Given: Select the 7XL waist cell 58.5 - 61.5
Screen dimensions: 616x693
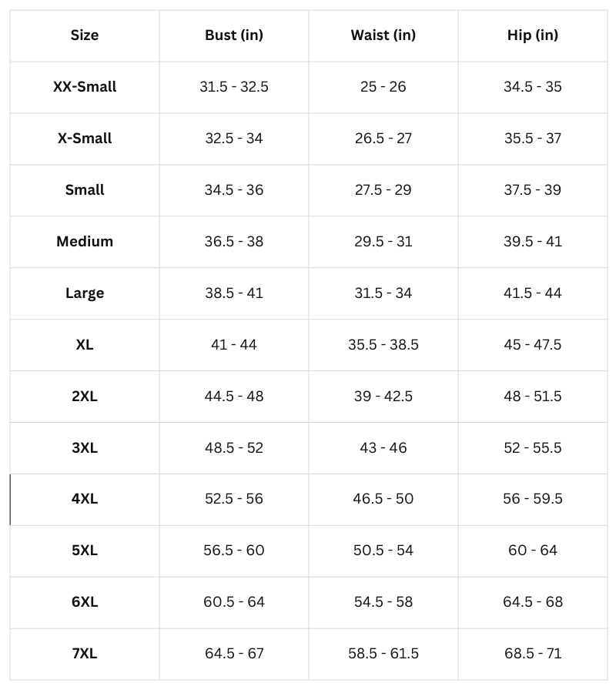Looking at the screenshot, I should 383,653.
